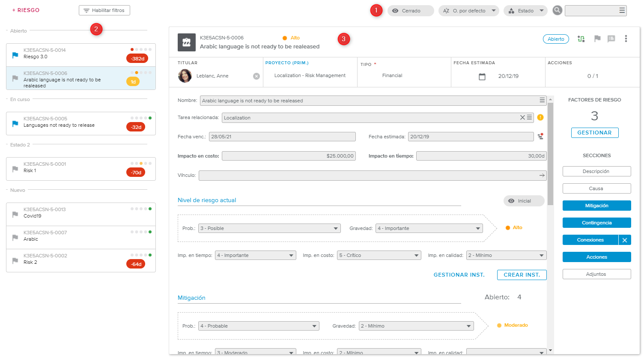The height and width of the screenshot is (361, 644).
Task: Open the three-dot more options menu
Action: tap(626, 39)
